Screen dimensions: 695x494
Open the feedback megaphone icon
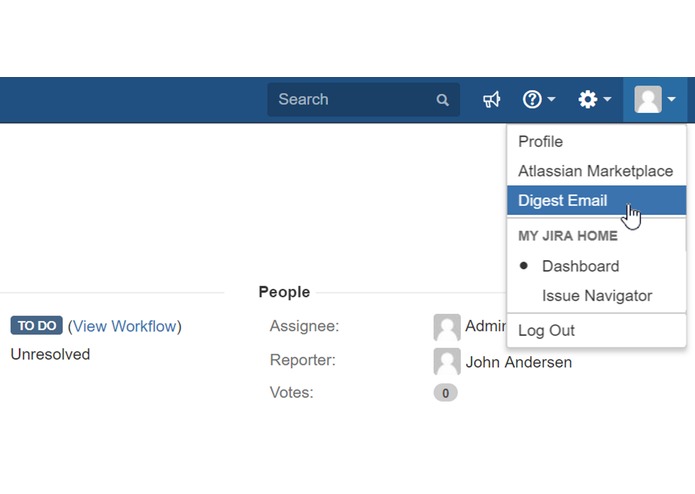[x=492, y=99]
